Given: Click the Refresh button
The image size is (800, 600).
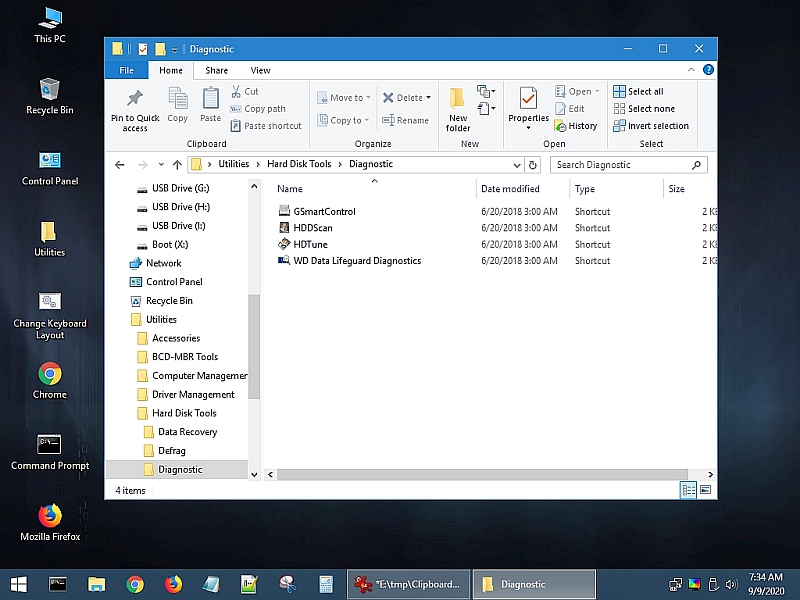Looking at the screenshot, I should (532, 165).
